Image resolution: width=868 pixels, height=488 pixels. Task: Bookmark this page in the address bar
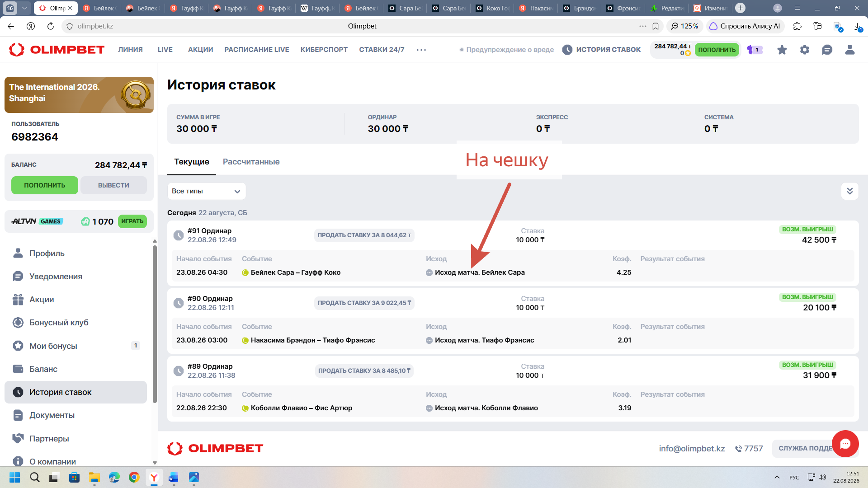coord(656,26)
